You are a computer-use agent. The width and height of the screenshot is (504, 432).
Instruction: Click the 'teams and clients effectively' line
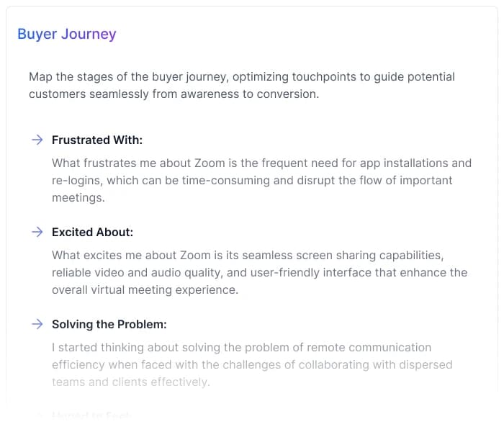(x=130, y=382)
